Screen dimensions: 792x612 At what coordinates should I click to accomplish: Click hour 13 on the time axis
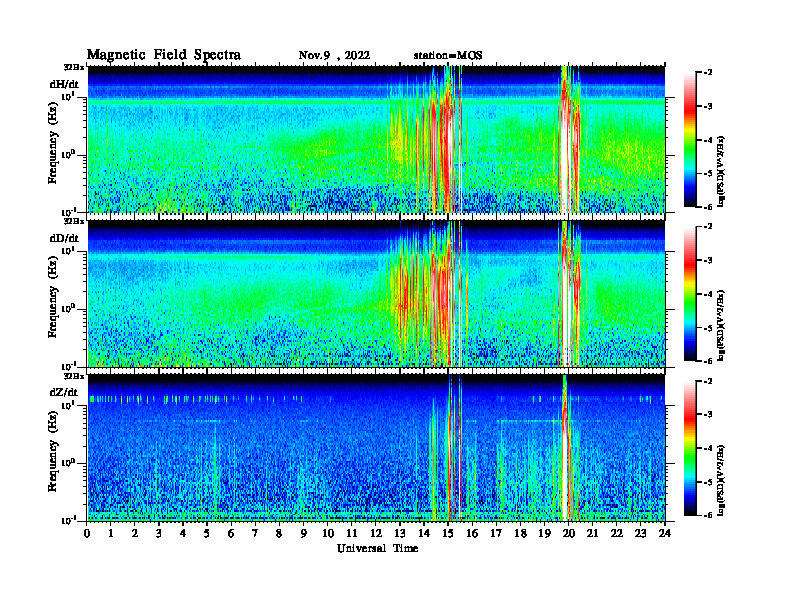point(400,534)
